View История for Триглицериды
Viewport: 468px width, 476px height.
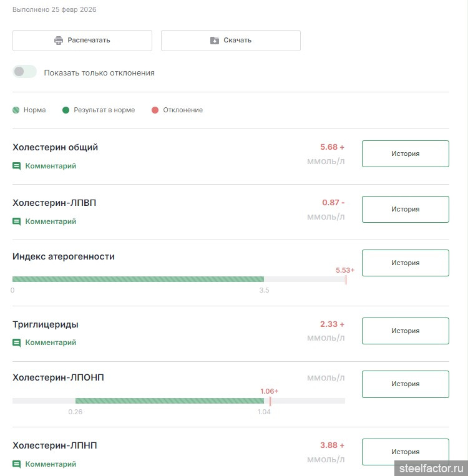pyautogui.click(x=405, y=331)
